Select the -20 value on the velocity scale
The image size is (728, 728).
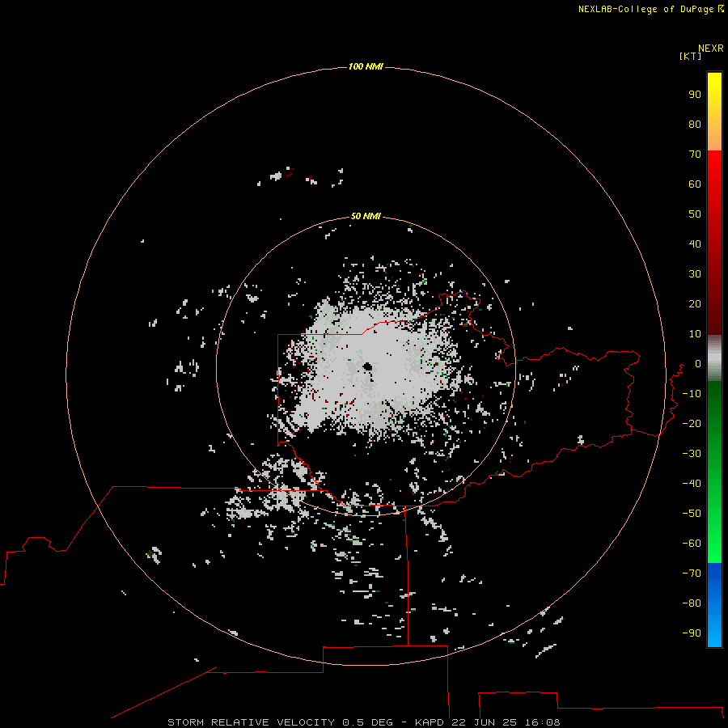point(692,423)
